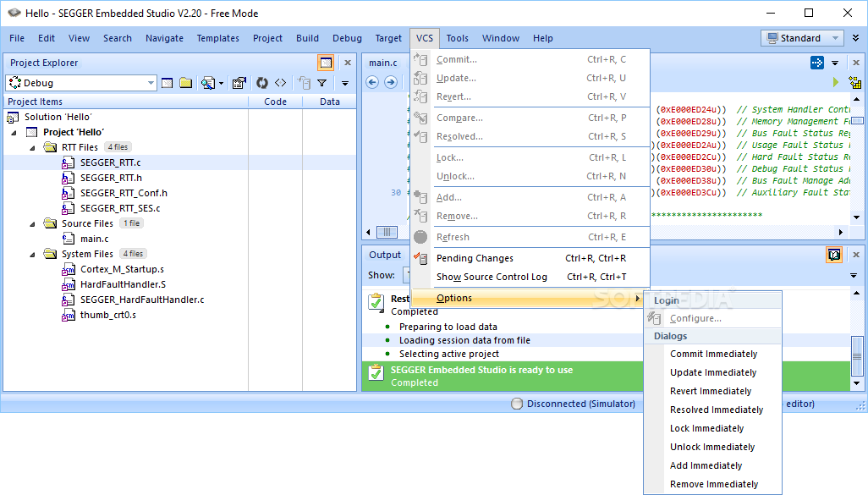
Task: Open the Output panel options arrow
Action: pyautogui.click(x=854, y=275)
